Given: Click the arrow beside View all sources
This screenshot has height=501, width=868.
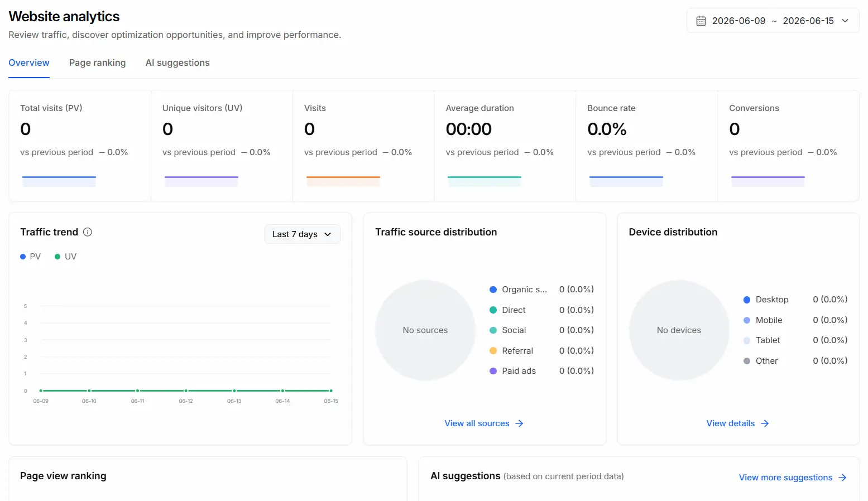Looking at the screenshot, I should [x=519, y=423].
